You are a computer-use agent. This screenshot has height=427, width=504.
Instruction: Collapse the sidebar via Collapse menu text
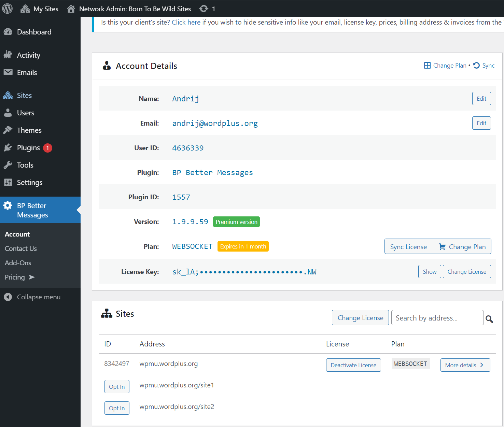point(39,297)
